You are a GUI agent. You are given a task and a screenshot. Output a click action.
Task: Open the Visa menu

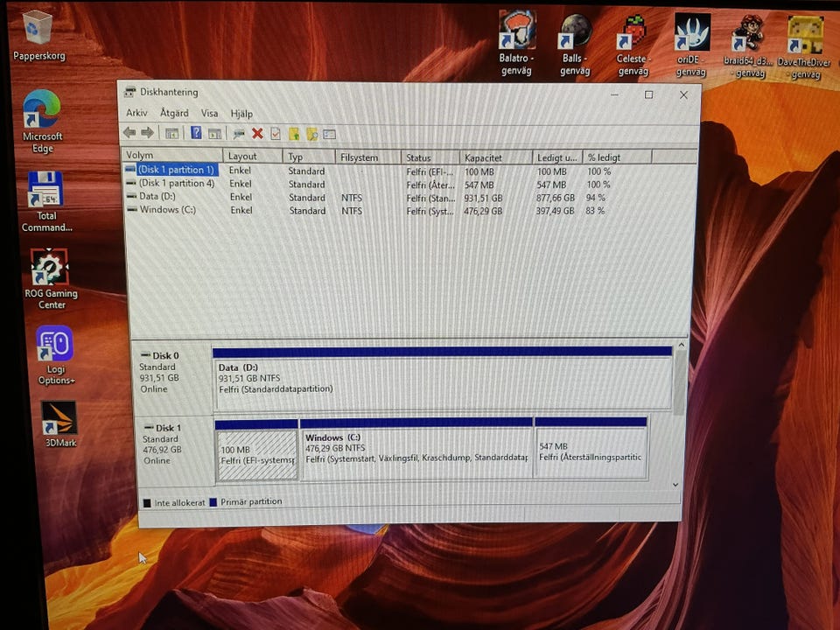coord(209,113)
